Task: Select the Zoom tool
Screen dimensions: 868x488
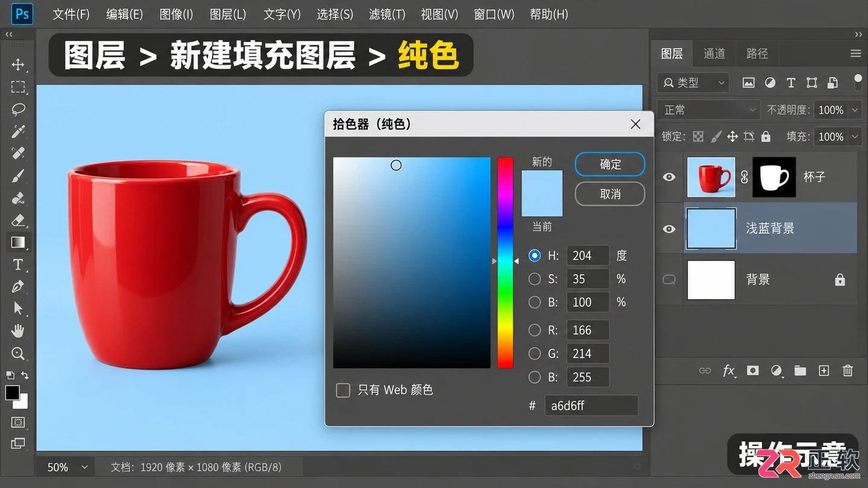Action: [18, 354]
